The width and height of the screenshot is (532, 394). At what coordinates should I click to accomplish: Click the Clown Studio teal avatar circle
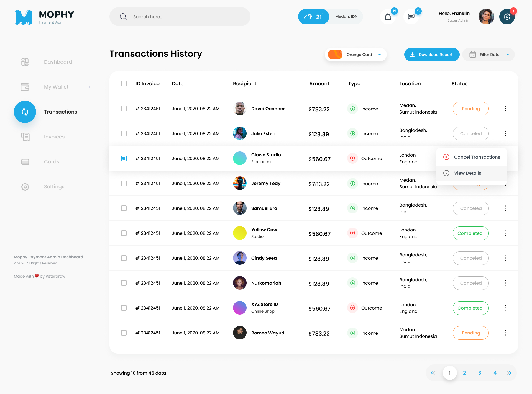tap(240, 158)
